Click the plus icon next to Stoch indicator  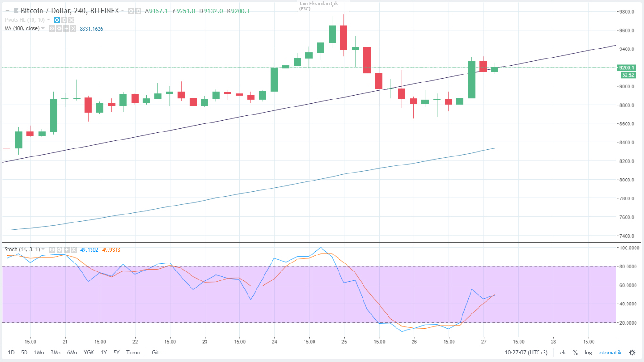coord(66,250)
